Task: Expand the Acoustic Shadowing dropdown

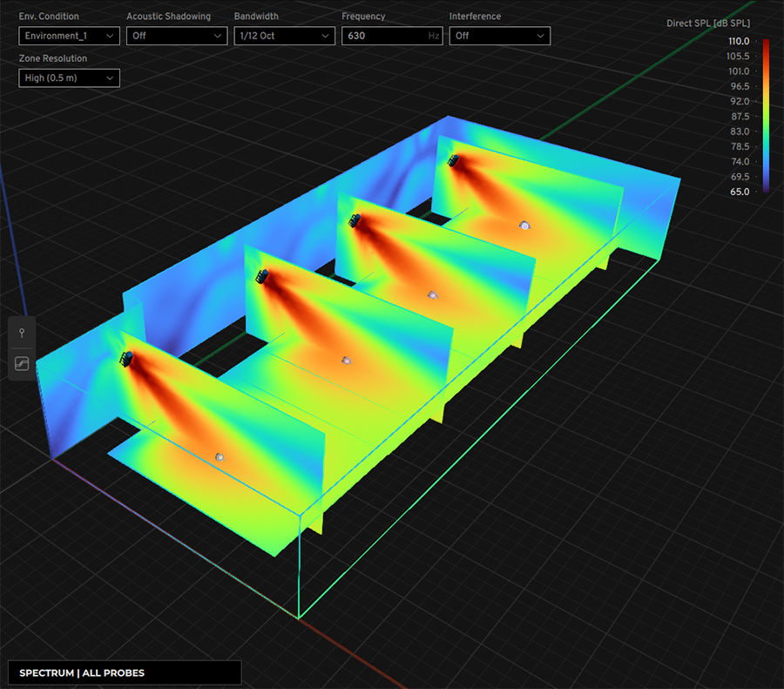Action: pyautogui.click(x=177, y=36)
